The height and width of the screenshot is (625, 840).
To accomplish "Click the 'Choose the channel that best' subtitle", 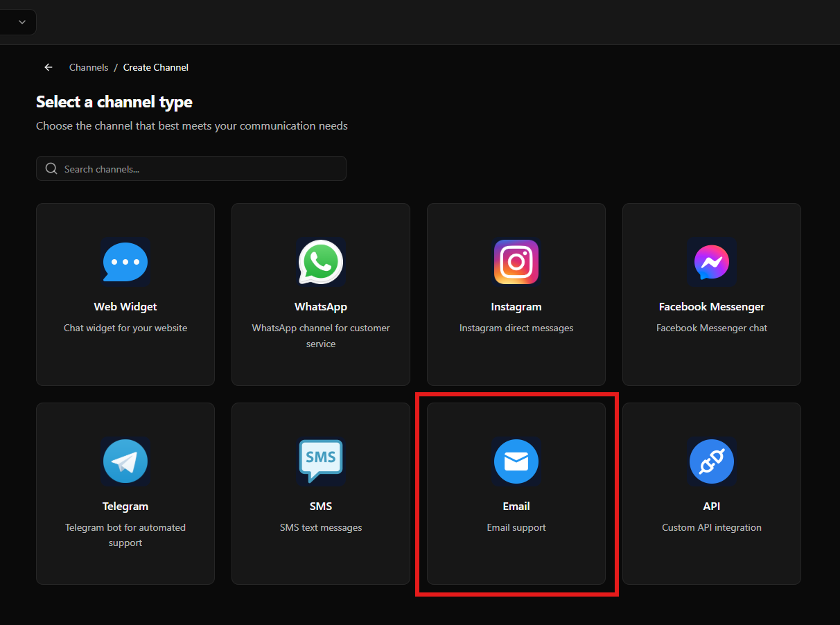I will 192,126.
